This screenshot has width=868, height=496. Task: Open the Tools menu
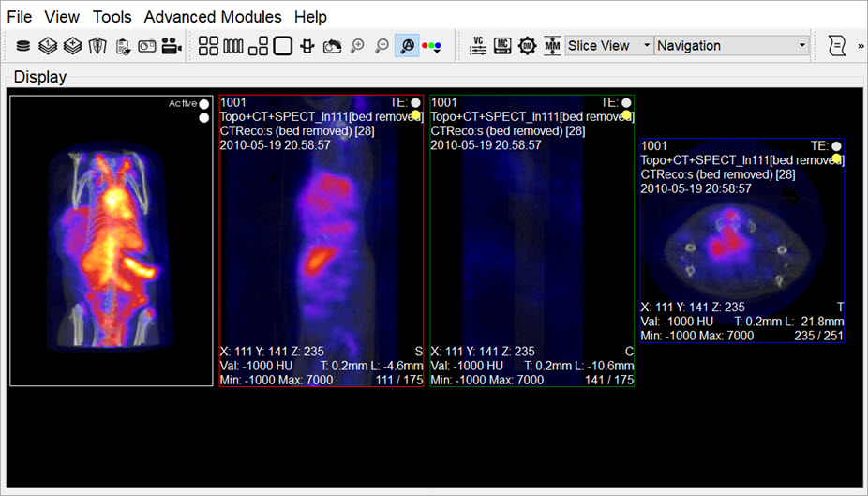pyautogui.click(x=112, y=17)
